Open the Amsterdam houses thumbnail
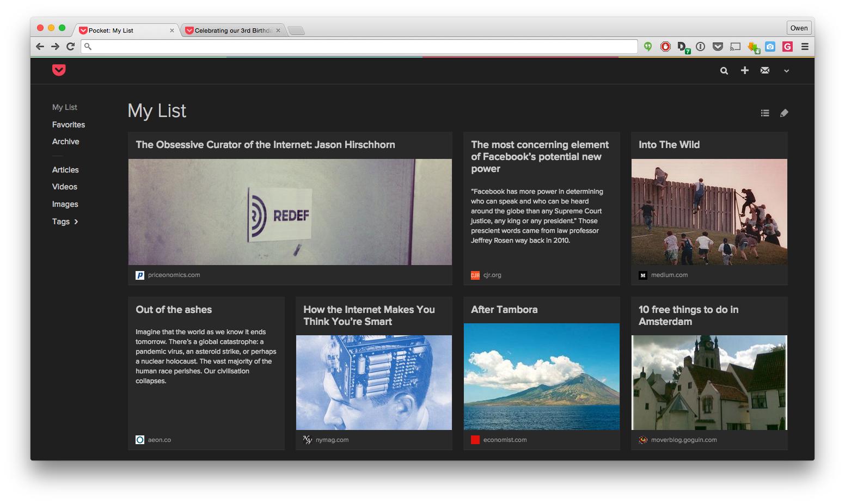This screenshot has width=845, height=504. pos(709,383)
